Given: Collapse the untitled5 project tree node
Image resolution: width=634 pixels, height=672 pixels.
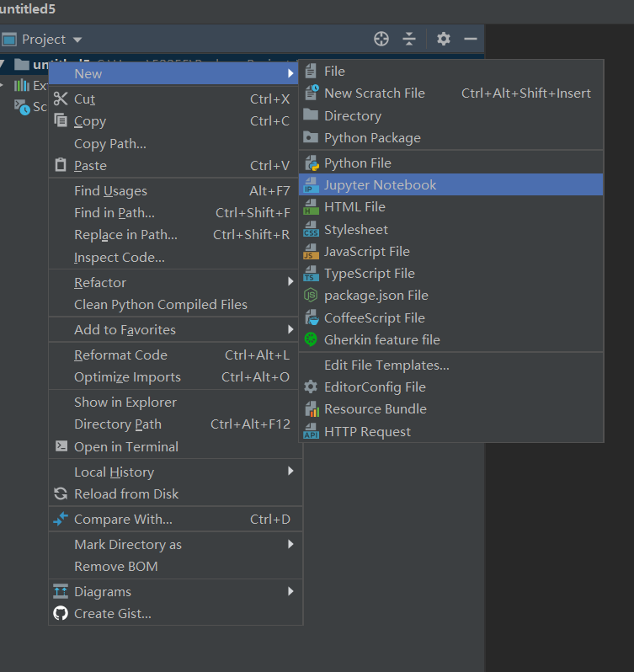Looking at the screenshot, I should click(x=2, y=64).
